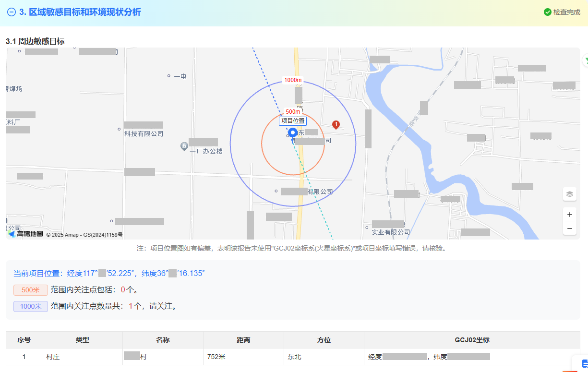This screenshot has width=588, height=372.
Task: Select the 752米 distance cell in row 1
Action: click(x=216, y=357)
